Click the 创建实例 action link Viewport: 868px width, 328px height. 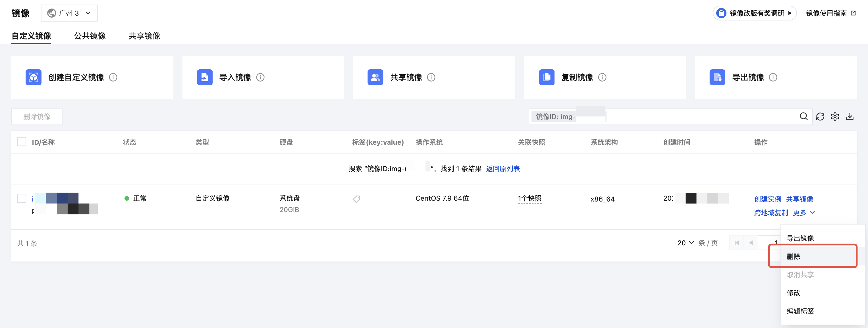pos(767,199)
